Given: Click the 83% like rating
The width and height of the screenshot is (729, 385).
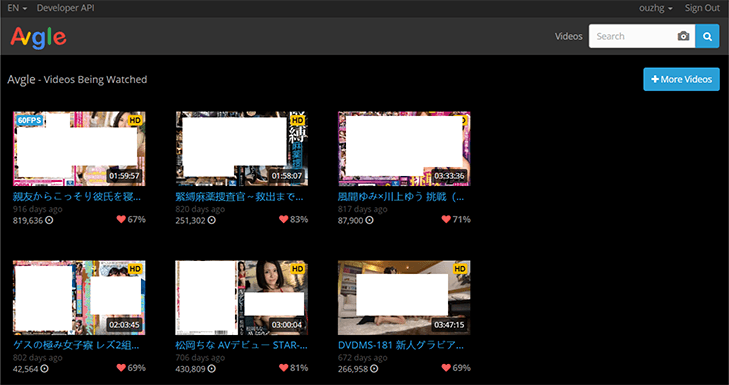Looking at the screenshot, I should pyautogui.click(x=299, y=219).
